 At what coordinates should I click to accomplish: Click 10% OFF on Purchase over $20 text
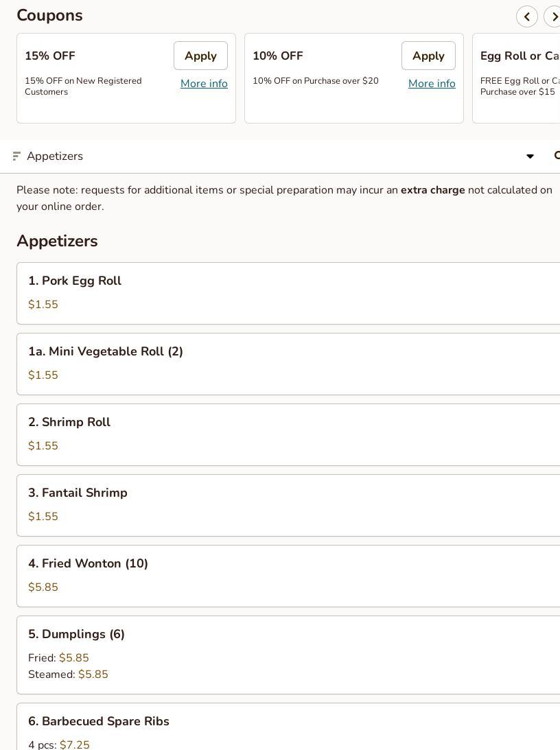[x=316, y=81]
